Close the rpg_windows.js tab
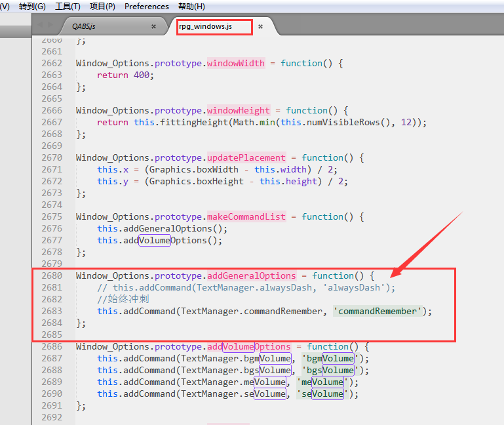 (260, 26)
